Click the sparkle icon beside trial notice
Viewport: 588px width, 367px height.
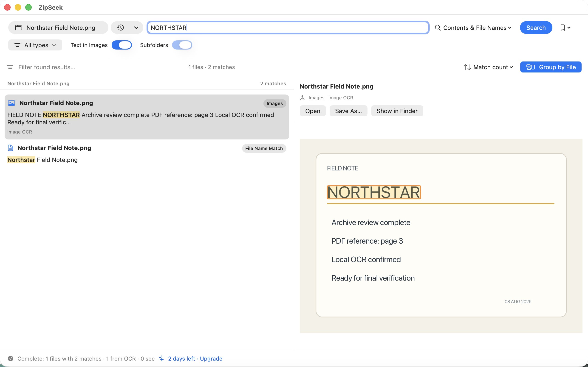click(x=161, y=359)
